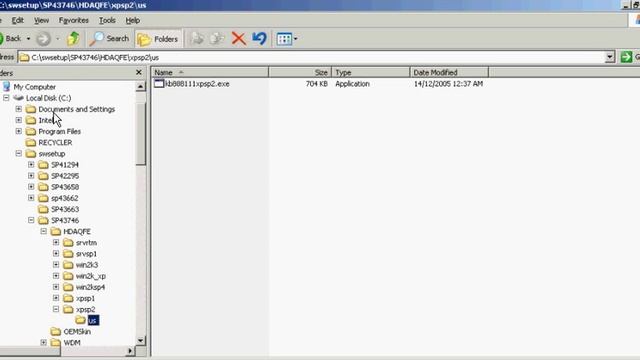640x360 pixels.
Task: Expand the WDM folder node
Action: coord(44,342)
